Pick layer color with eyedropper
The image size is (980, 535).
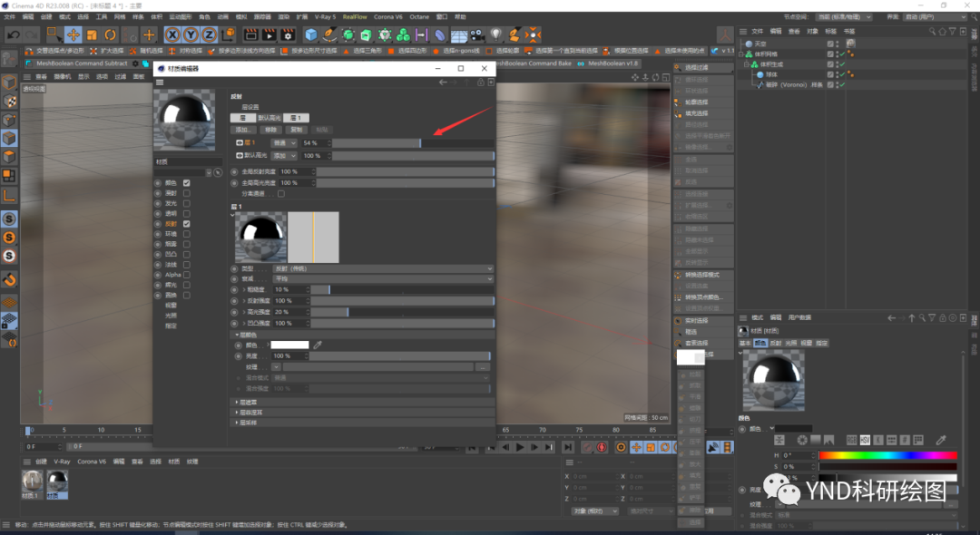pos(318,345)
